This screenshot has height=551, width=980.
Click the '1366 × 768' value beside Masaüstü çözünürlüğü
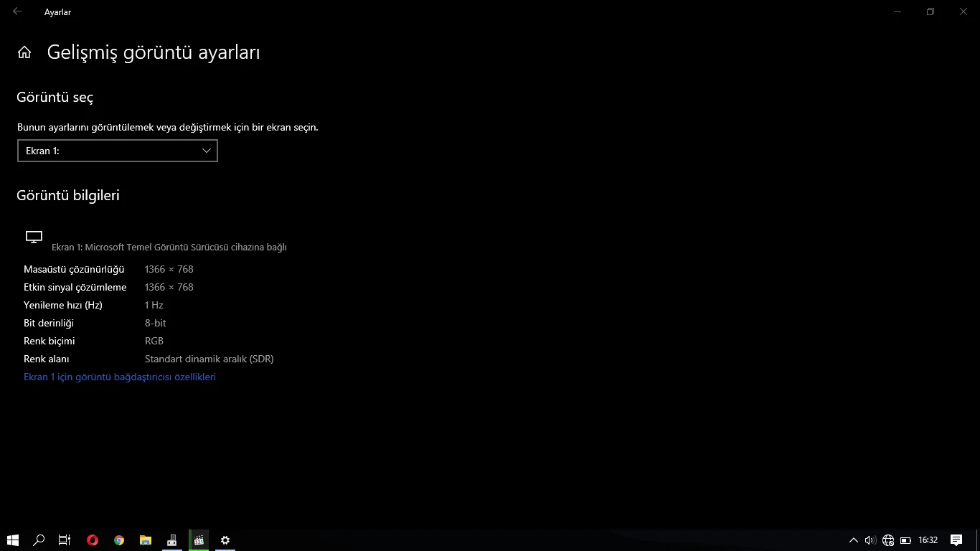point(169,269)
